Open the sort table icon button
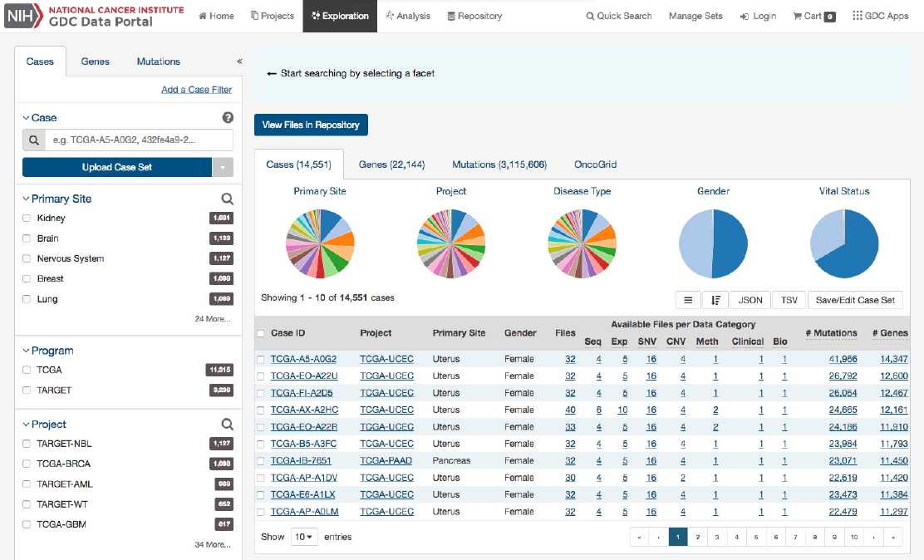The image size is (924, 560). point(715,300)
